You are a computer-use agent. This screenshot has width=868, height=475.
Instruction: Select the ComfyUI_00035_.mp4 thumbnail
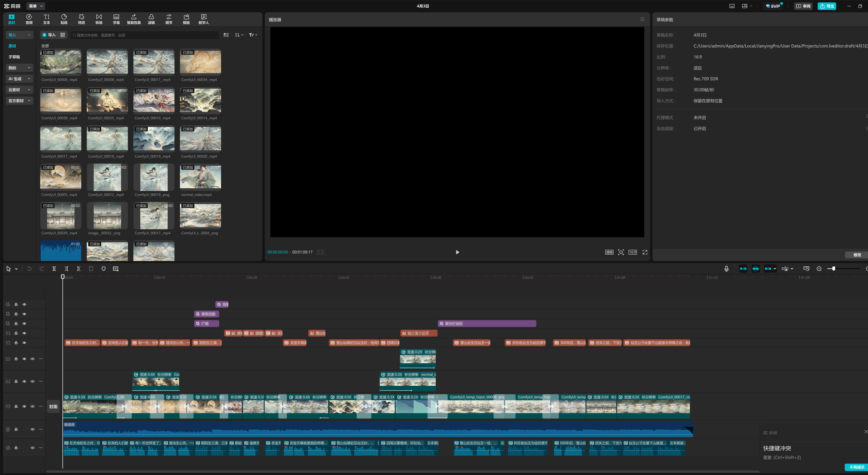[107, 100]
